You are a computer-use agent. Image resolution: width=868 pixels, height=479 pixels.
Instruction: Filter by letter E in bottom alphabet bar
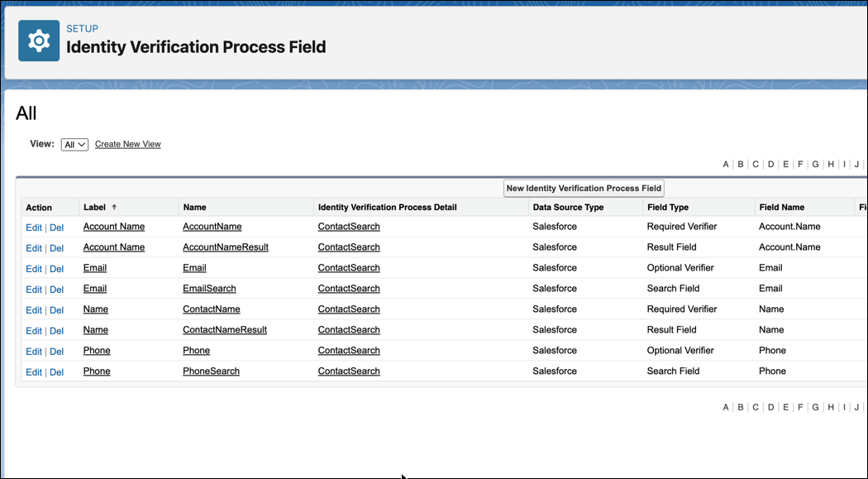(x=785, y=408)
